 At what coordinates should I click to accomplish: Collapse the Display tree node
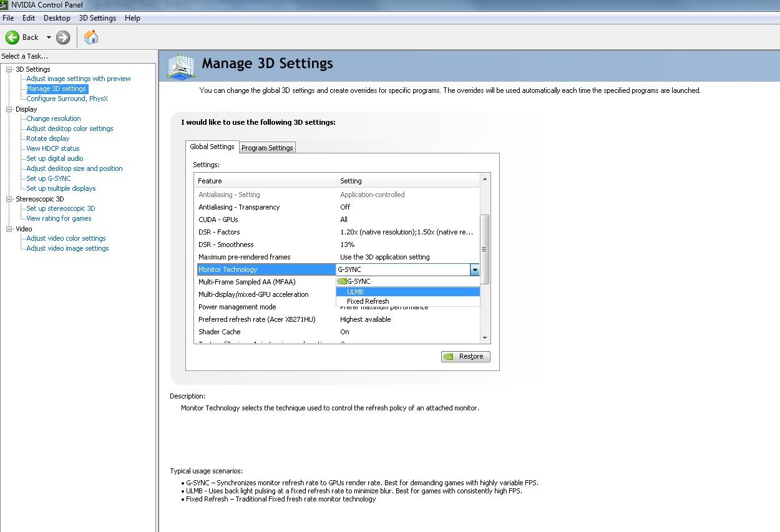click(9, 109)
